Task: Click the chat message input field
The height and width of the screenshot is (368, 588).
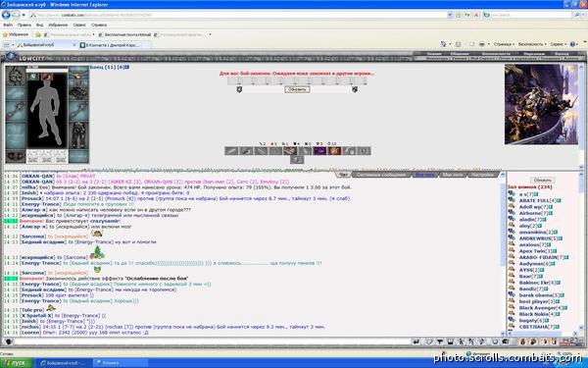Action: click(212, 342)
